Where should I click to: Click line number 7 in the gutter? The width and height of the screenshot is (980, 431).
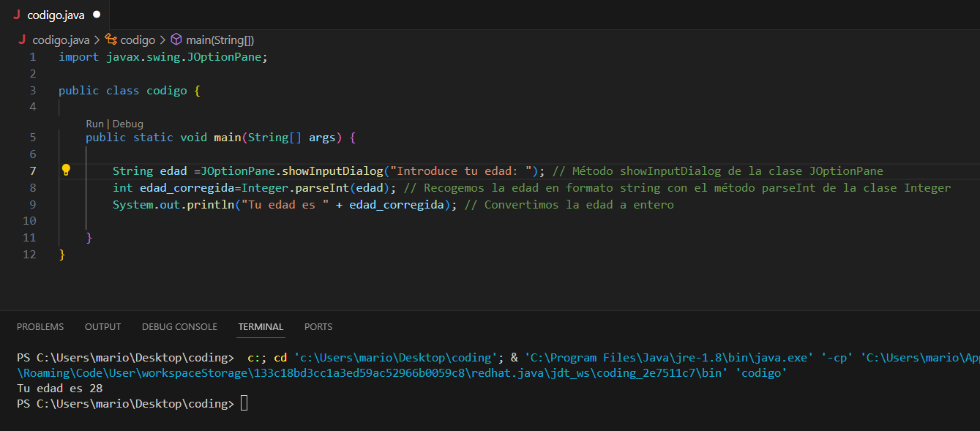click(32, 171)
